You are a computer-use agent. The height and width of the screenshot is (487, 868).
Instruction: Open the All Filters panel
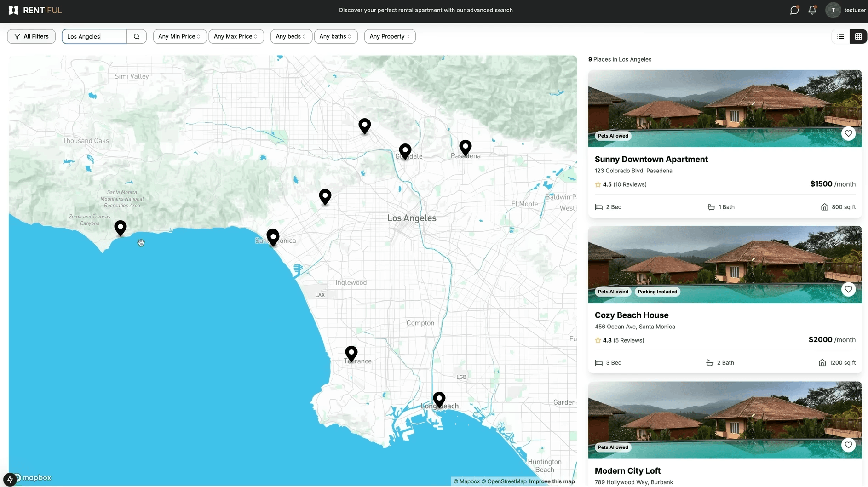31,36
